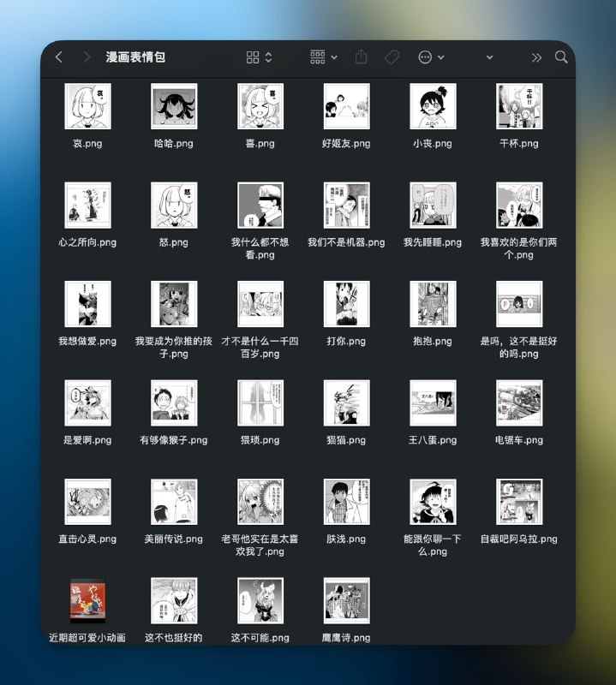616x685 pixels.
Task: Click the magnifying glass search icon
Action: (x=561, y=57)
